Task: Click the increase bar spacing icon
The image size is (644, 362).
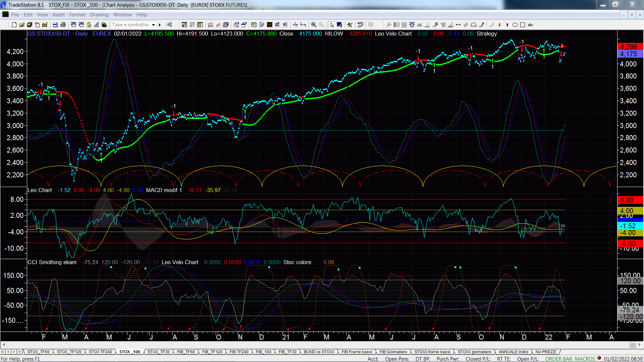Action: (x=303, y=25)
